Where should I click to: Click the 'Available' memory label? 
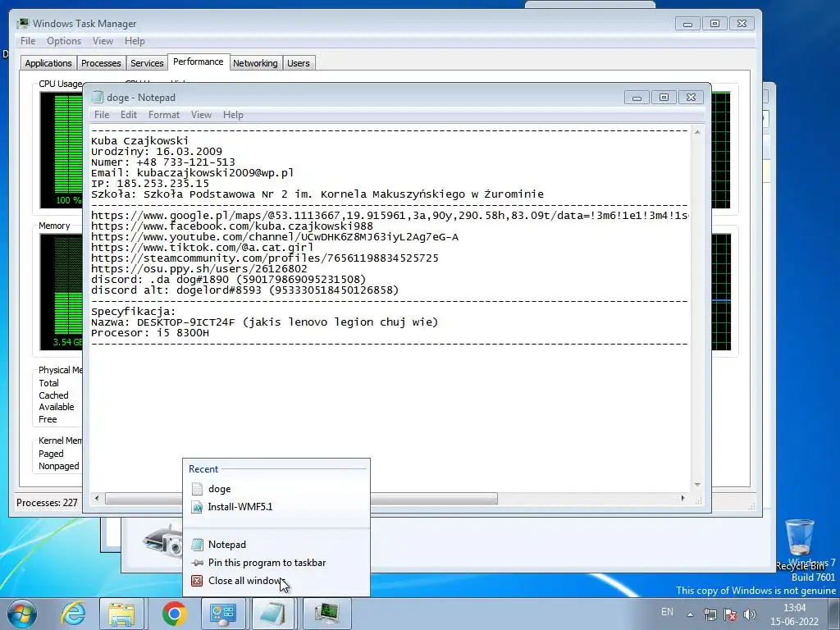click(57, 407)
